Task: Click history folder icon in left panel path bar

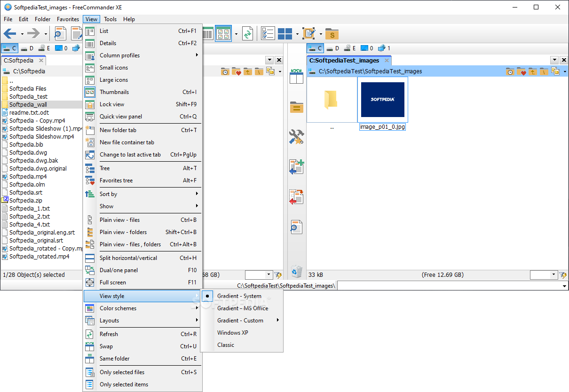Action: tap(225, 71)
